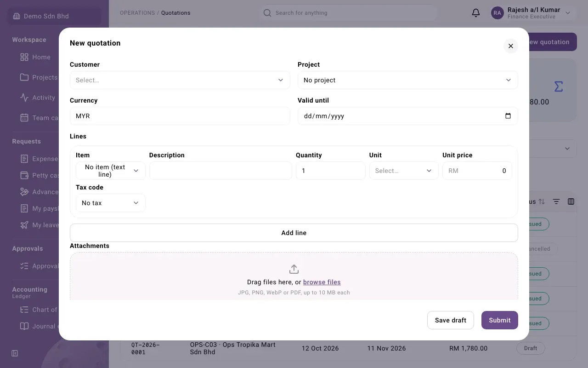Screen dimensions: 588x368
Task: Click the Home sidebar icon
Action: click(24, 57)
